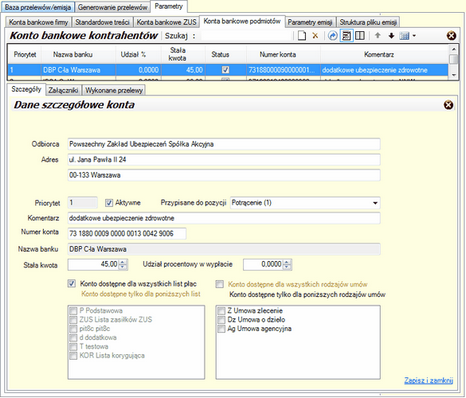Click the gray move up arrow
The image size is (466, 398).
pyautogui.click(x=378, y=35)
